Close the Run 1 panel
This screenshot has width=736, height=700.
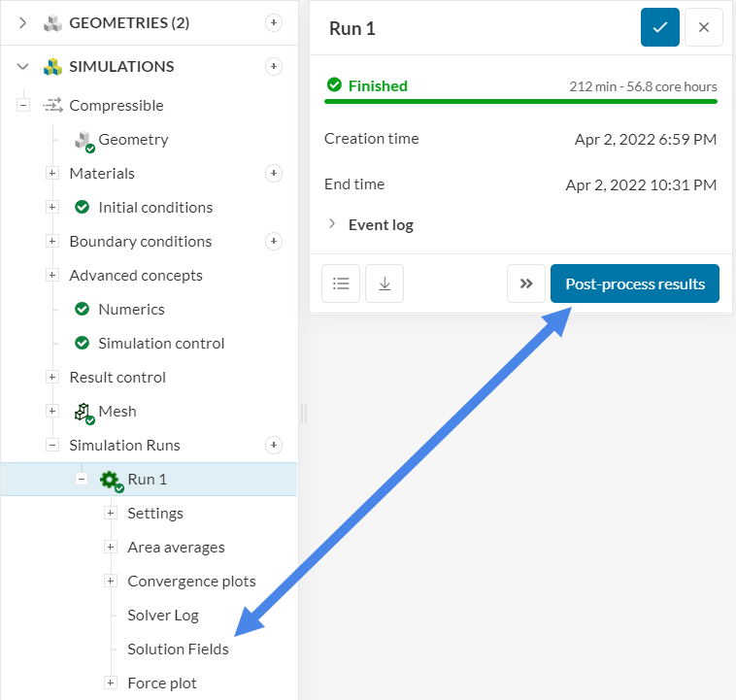(704, 28)
